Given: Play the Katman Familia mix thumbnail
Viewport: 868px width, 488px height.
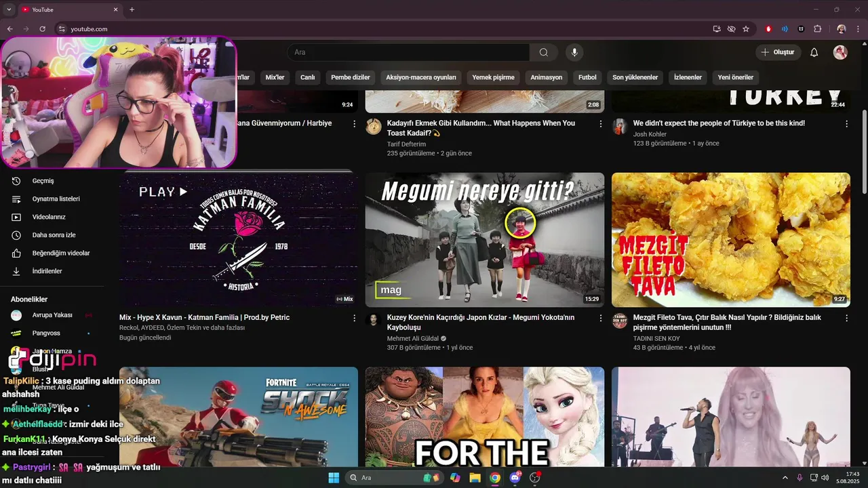Looking at the screenshot, I should pos(239,239).
